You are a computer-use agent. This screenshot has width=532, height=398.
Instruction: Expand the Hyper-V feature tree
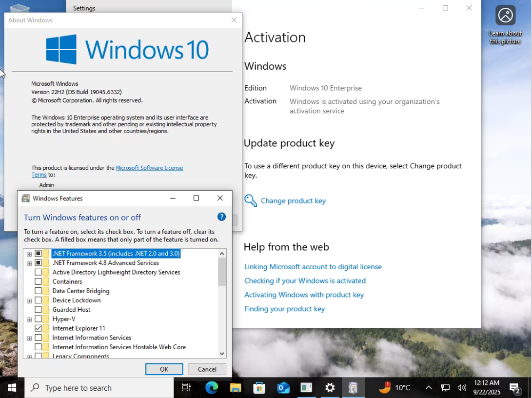coord(29,319)
